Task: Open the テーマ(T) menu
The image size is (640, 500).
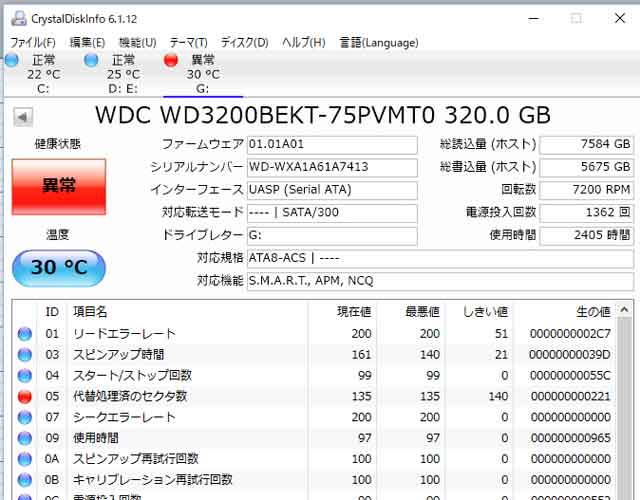Action: pos(188,42)
